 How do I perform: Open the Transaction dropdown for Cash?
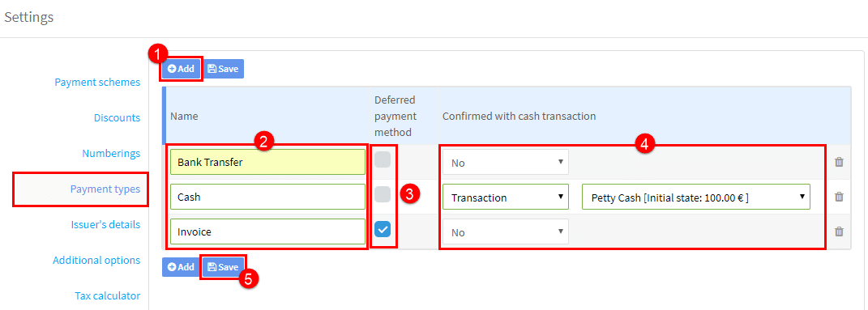click(506, 197)
